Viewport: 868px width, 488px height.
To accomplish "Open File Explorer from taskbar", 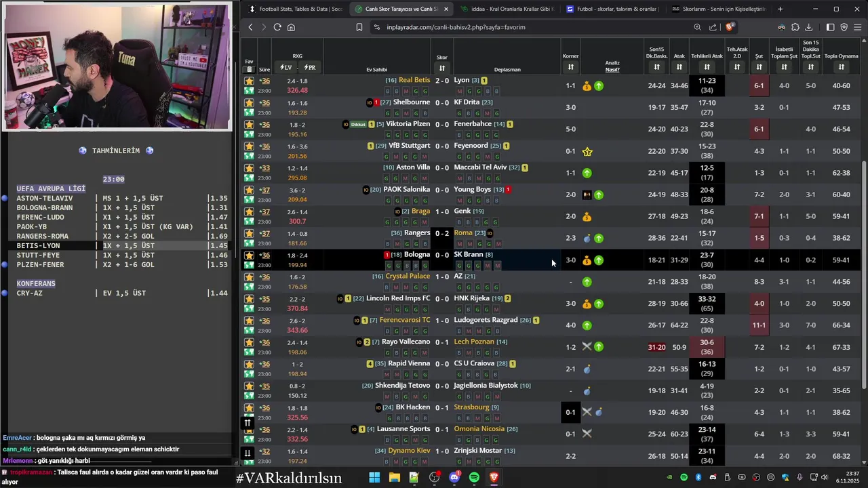I will click(x=394, y=477).
